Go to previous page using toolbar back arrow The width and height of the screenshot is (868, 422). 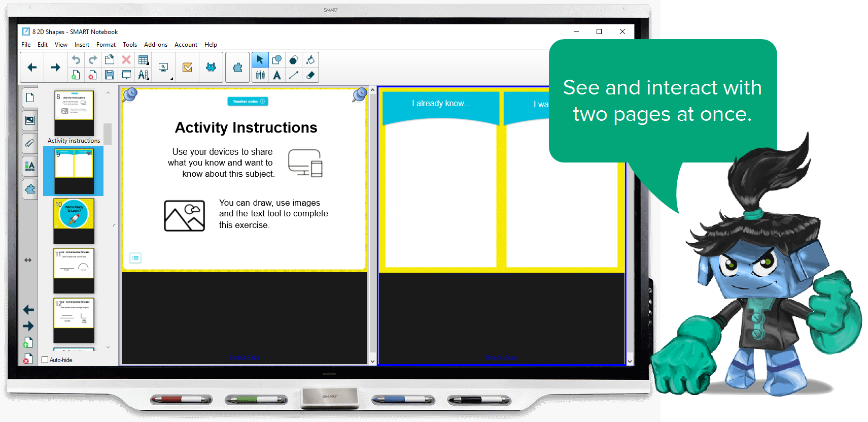pos(32,67)
